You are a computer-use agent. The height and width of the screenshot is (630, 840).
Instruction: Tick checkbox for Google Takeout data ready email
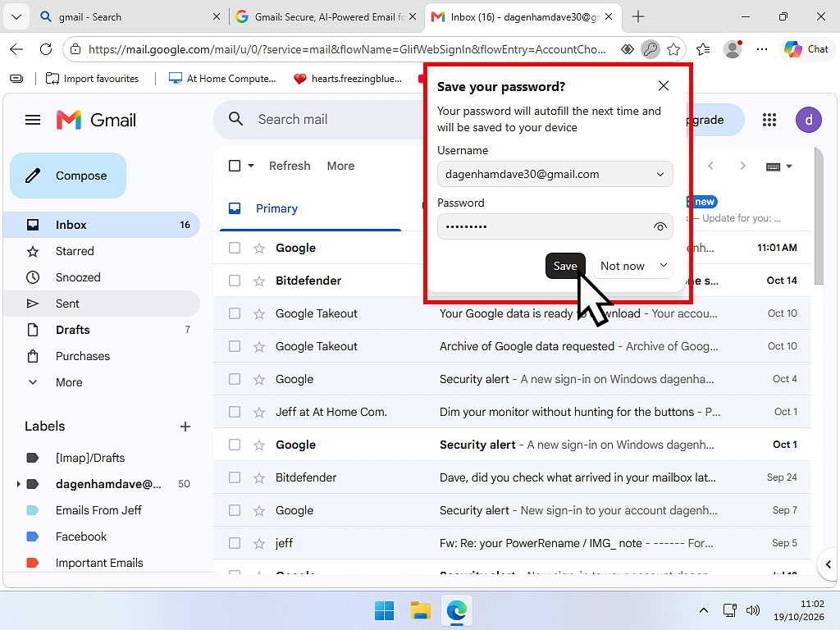point(235,313)
